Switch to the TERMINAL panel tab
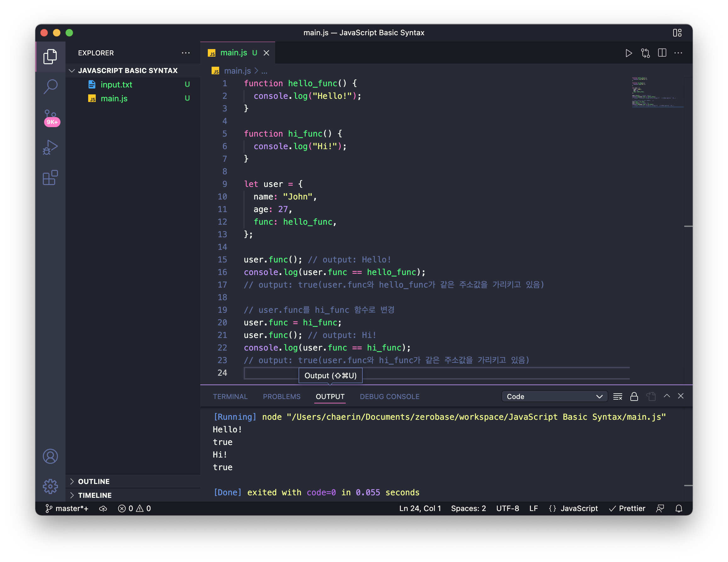Screen dimensions: 728x562 pos(230,396)
